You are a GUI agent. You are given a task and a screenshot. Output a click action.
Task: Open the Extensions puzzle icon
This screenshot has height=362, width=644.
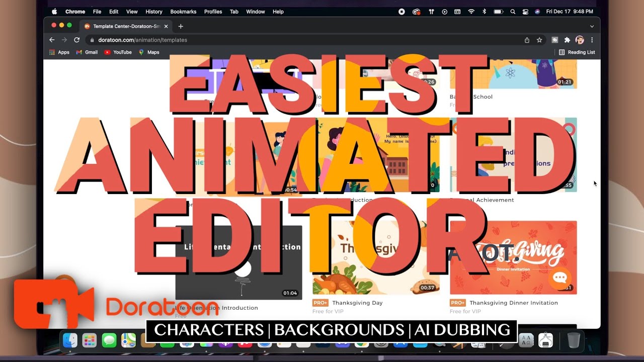tap(568, 40)
